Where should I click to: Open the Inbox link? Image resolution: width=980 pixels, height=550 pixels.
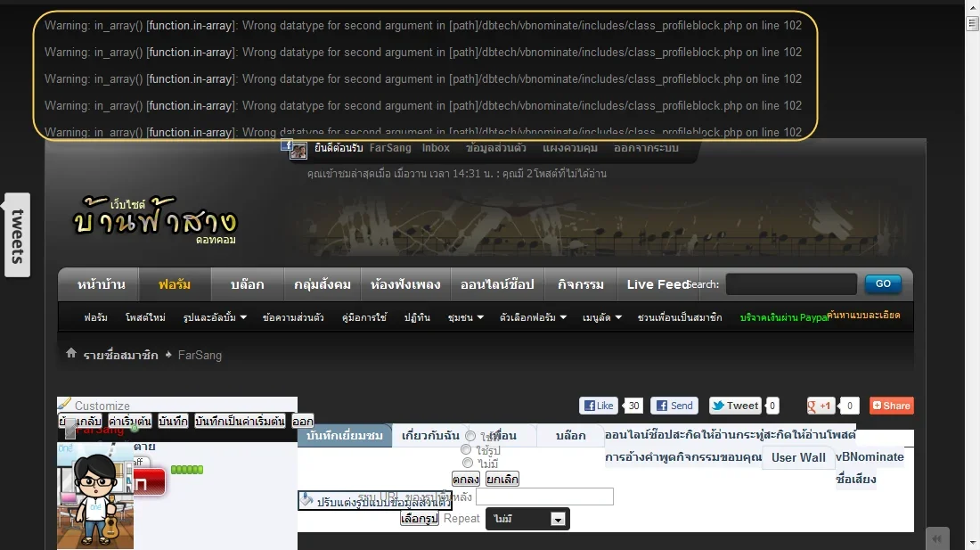[x=436, y=148]
